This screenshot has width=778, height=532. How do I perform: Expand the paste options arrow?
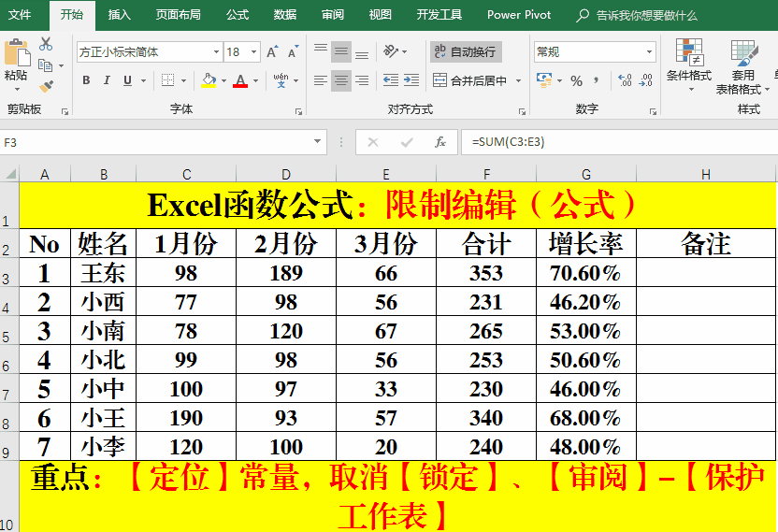click(x=17, y=90)
